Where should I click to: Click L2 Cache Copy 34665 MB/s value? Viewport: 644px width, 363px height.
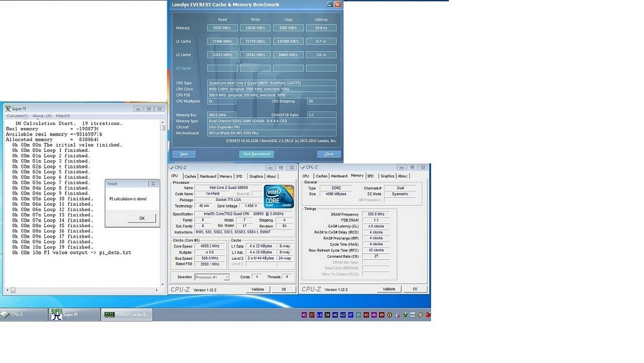(x=288, y=55)
